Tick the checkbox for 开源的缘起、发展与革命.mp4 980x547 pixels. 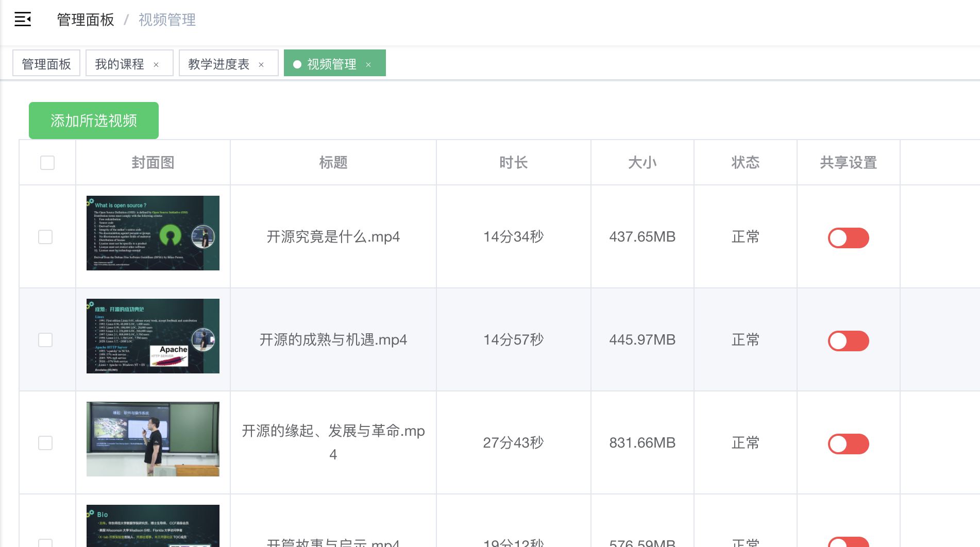[x=45, y=443]
